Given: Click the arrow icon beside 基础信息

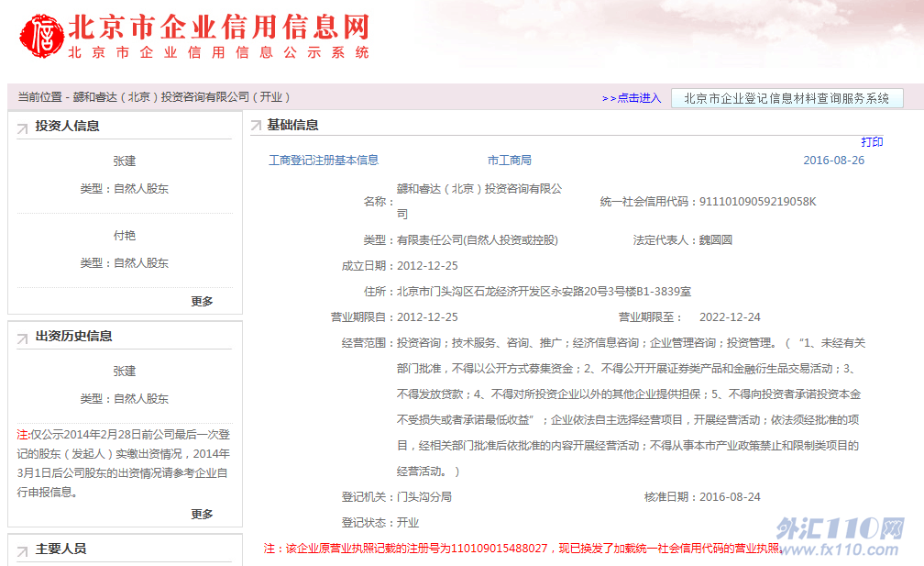Looking at the screenshot, I should tap(256, 125).
